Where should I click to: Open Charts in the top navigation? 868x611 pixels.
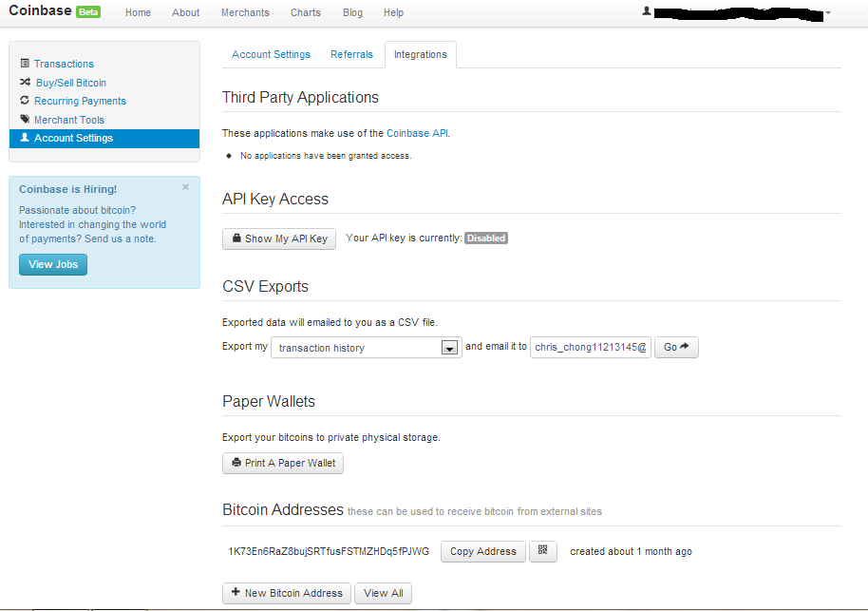pyautogui.click(x=306, y=12)
